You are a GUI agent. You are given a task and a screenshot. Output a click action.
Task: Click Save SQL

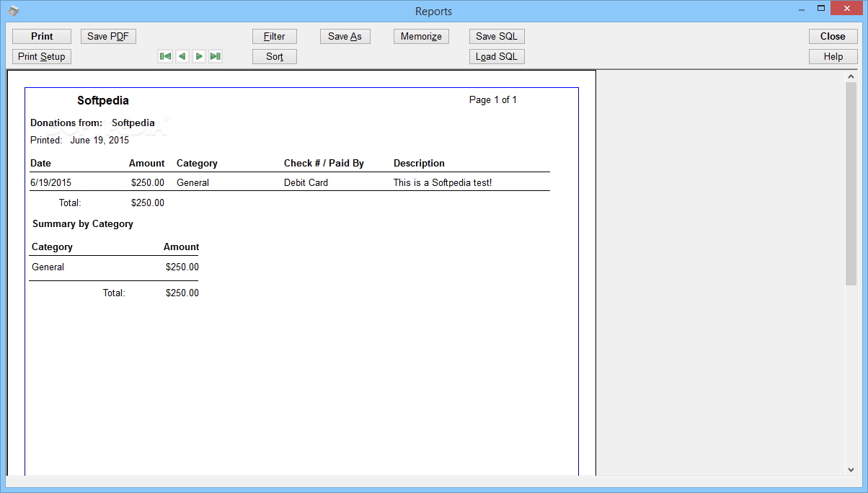point(497,36)
